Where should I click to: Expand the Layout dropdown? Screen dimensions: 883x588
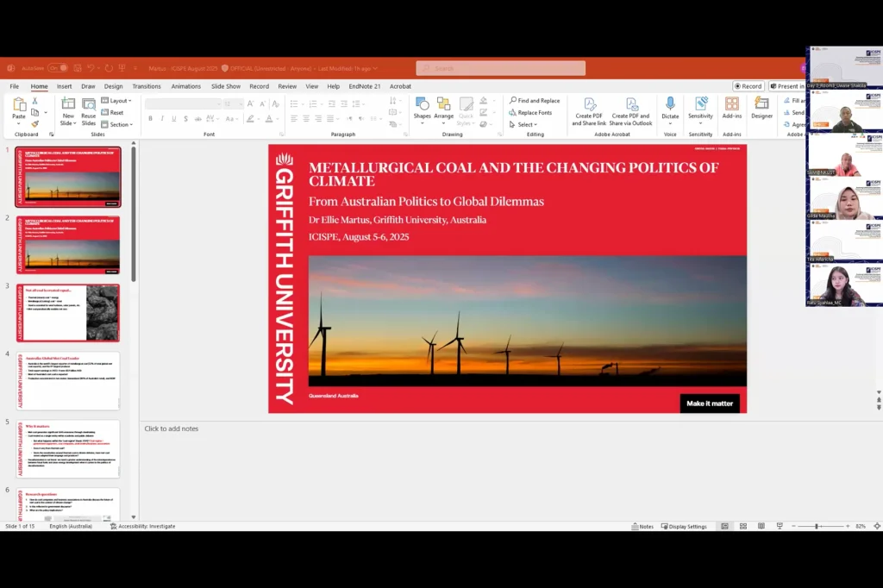pos(116,101)
